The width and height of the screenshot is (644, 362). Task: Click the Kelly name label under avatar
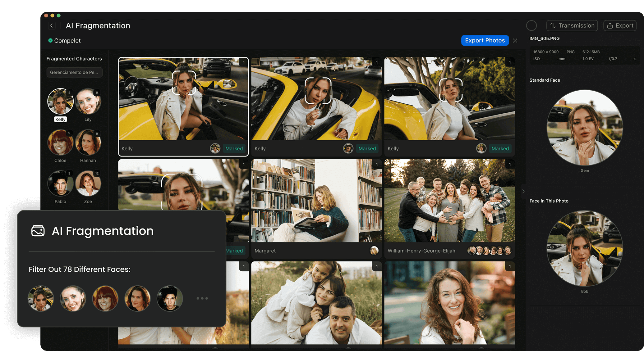point(60,120)
